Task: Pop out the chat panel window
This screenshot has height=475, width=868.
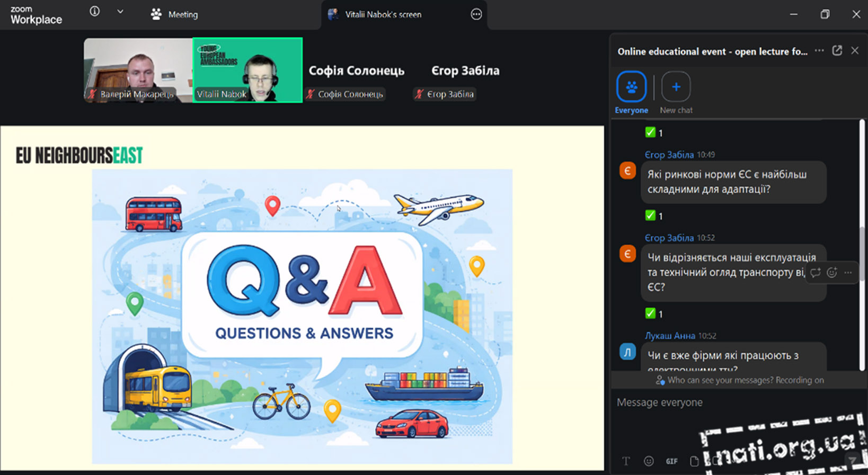Action: pos(837,51)
